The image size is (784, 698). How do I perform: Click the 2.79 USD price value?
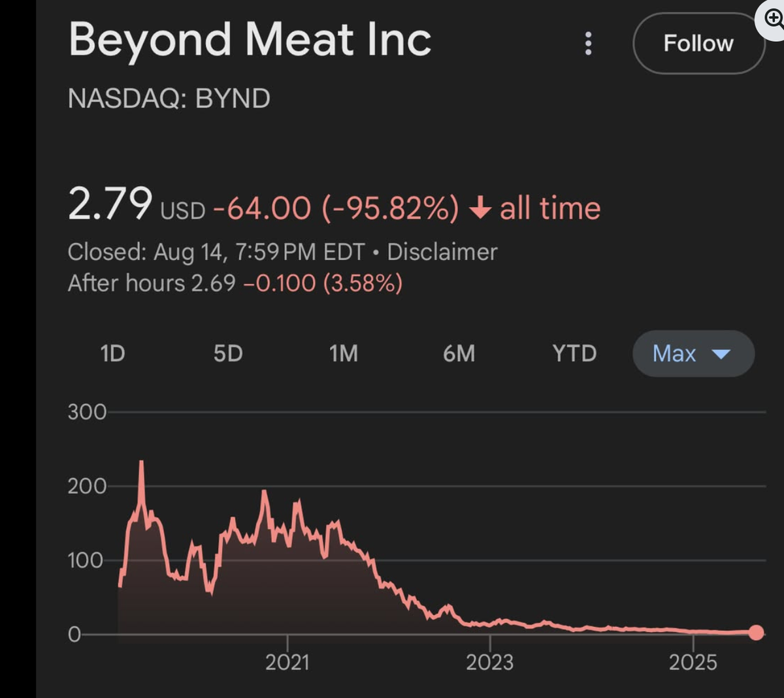137,204
